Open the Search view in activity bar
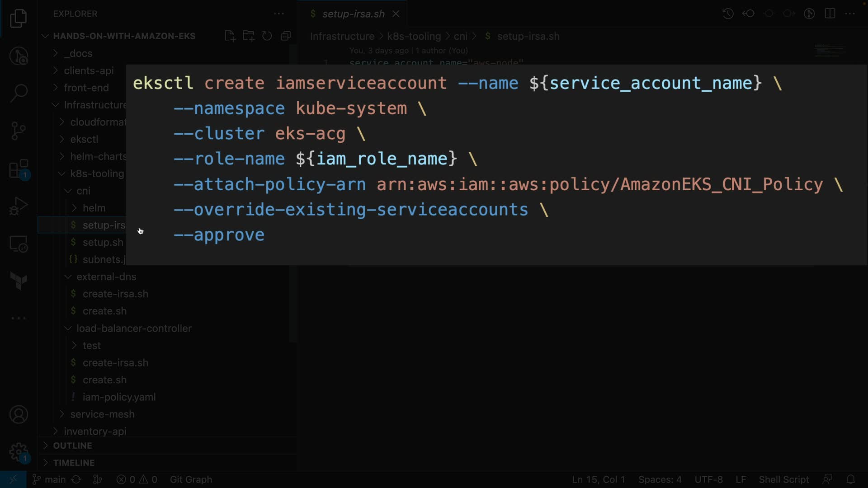 19,93
